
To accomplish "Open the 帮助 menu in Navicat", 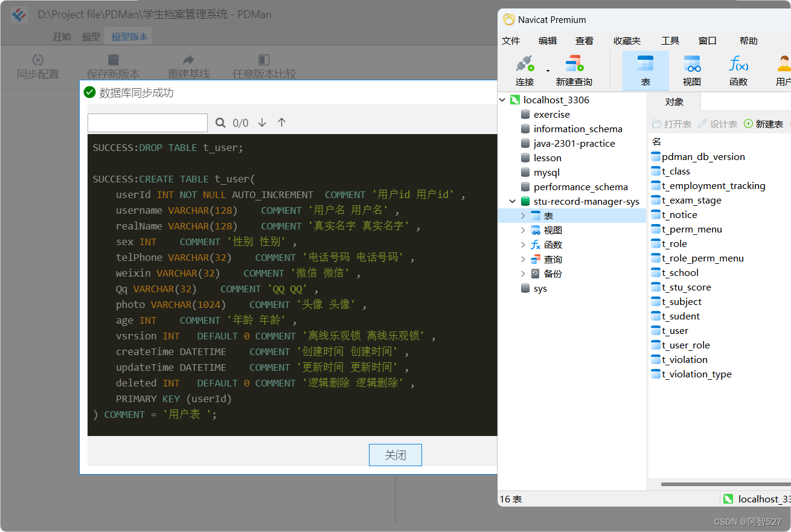I will (x=748, y=40).
